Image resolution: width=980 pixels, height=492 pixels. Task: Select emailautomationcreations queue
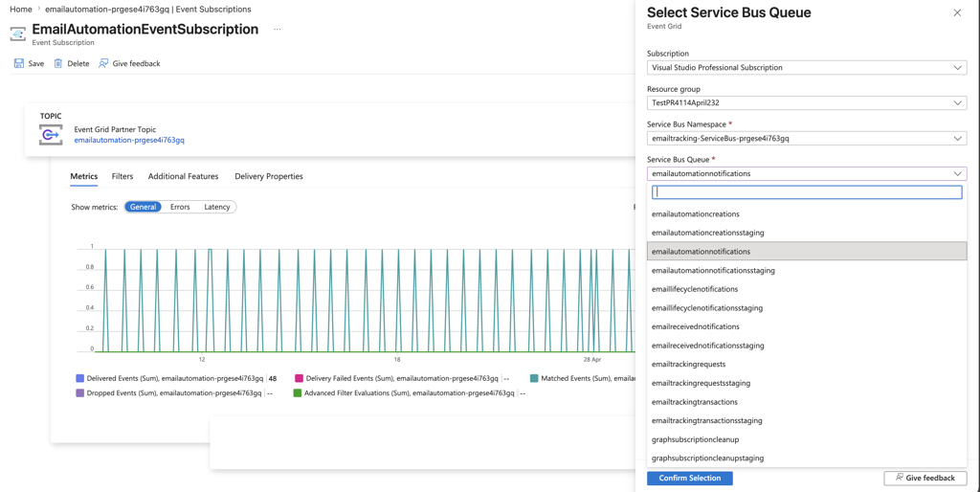(x=807, y=213)
